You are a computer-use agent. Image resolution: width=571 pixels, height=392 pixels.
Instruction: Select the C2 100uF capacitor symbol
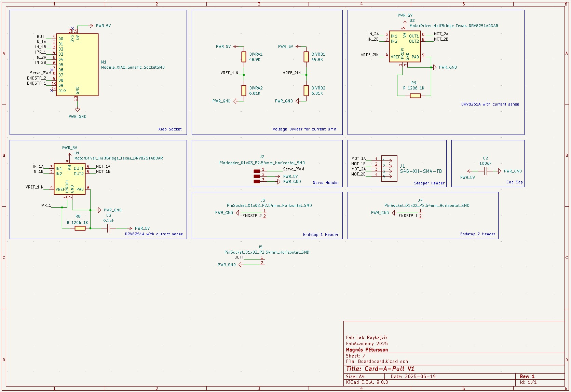485,171
